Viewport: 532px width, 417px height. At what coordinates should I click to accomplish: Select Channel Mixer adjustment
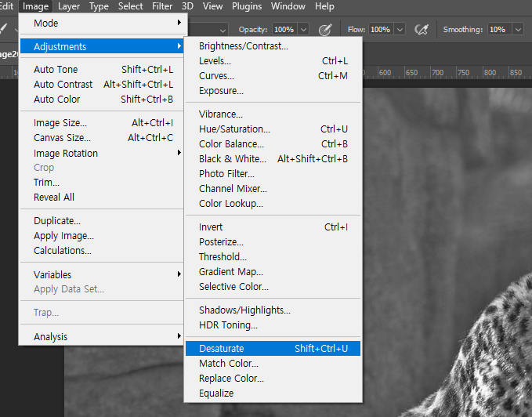[x=273, y=189]
